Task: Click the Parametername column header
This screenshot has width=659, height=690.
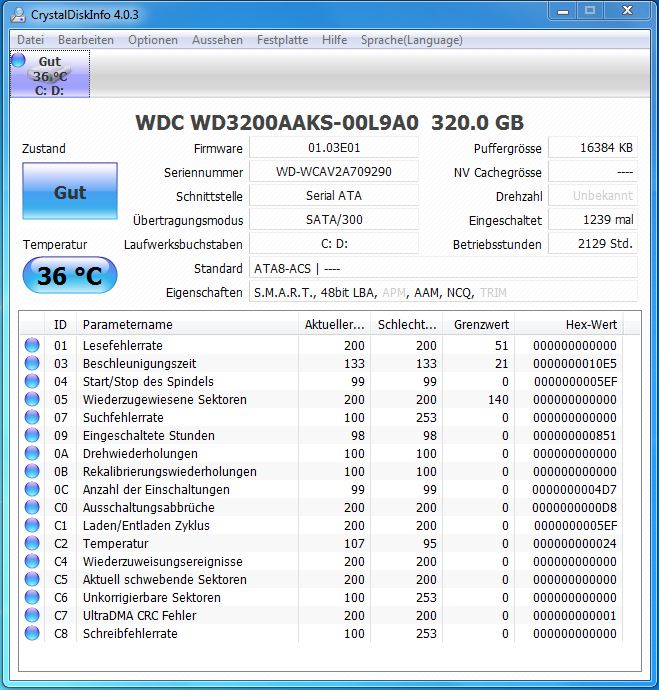Action: pyautogui.click(x=187, y=325)
